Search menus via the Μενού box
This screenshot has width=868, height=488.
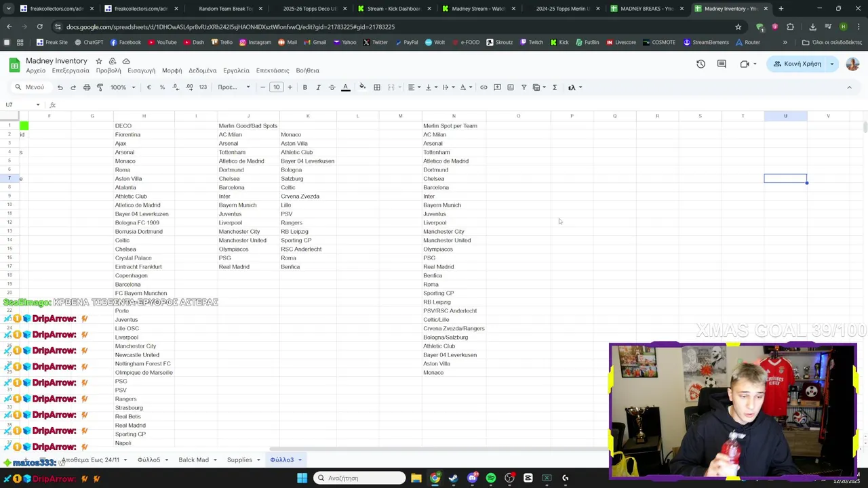coord(31,87)
